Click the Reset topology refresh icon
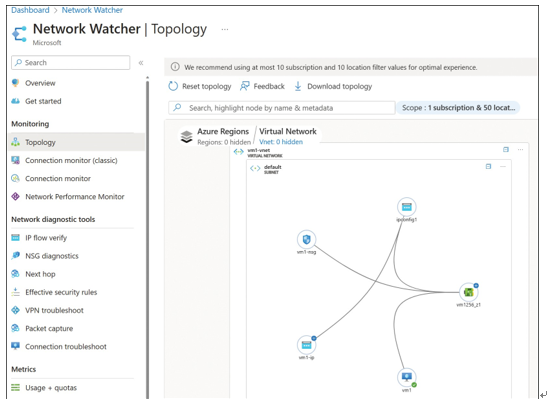Viewport: 549px width, 409px height. point(173,86)
